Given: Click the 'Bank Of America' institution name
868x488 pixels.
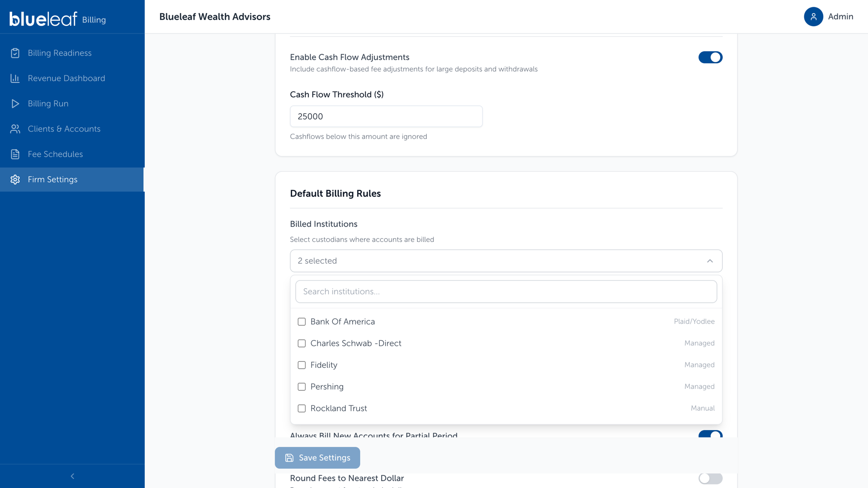Looking at the screenshot, I should point(343,322).
